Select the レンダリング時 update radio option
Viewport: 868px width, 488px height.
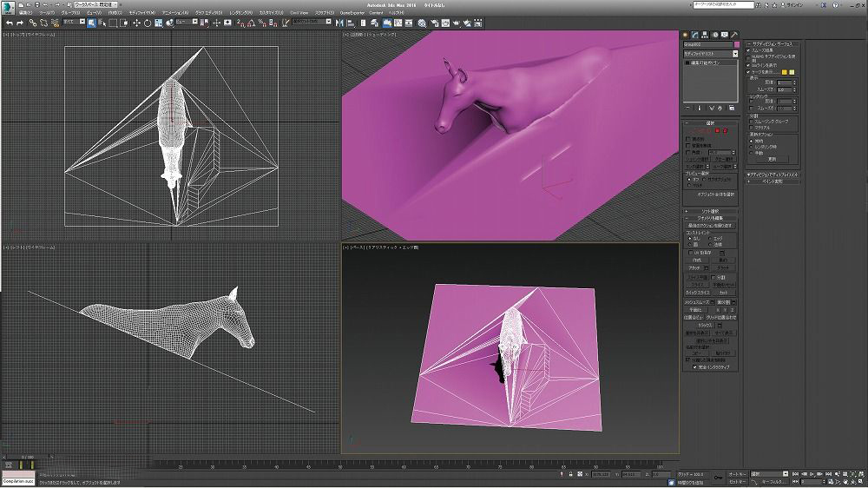coord(751,146)
